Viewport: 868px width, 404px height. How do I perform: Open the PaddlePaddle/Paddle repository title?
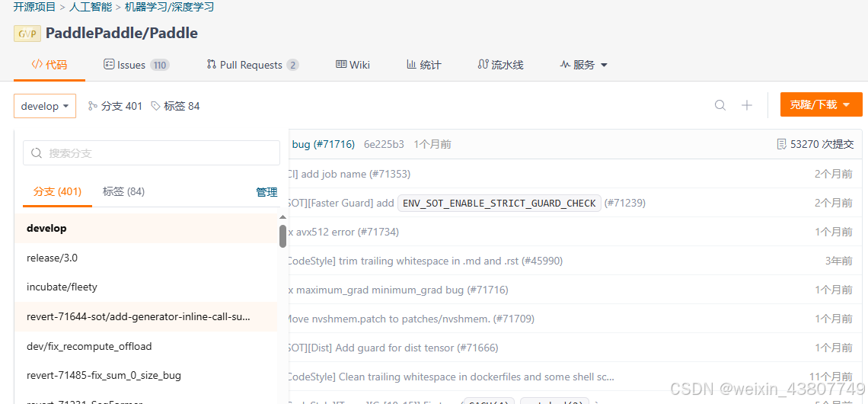coord(122,34)
